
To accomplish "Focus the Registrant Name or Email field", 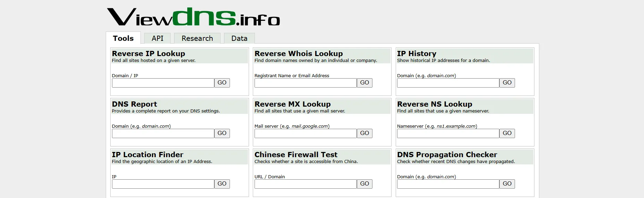I will point(305,83).
